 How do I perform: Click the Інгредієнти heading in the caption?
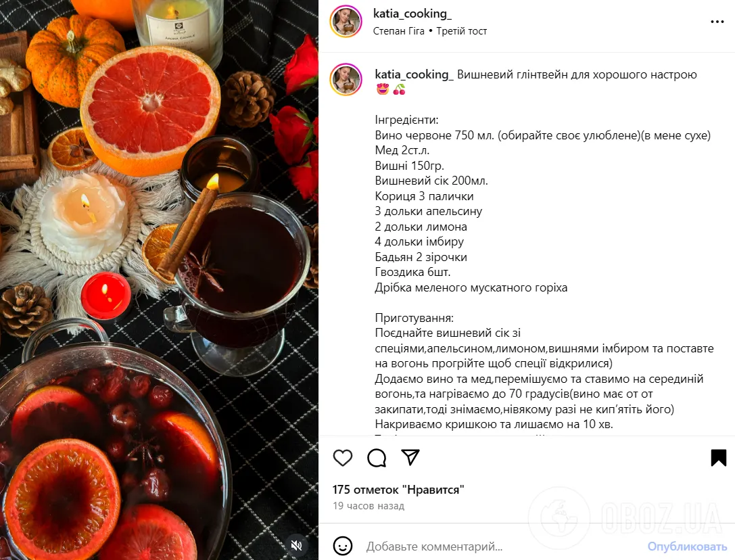(x=406, y=120)
